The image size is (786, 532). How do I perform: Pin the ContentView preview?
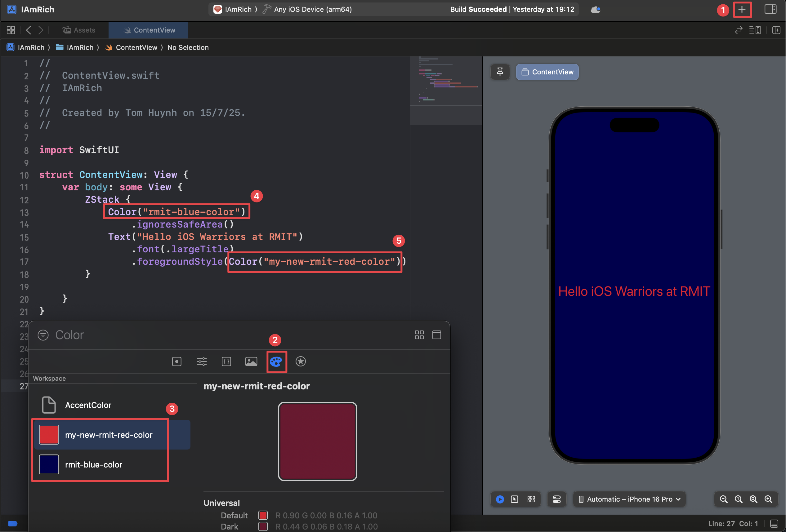point(500,72)
